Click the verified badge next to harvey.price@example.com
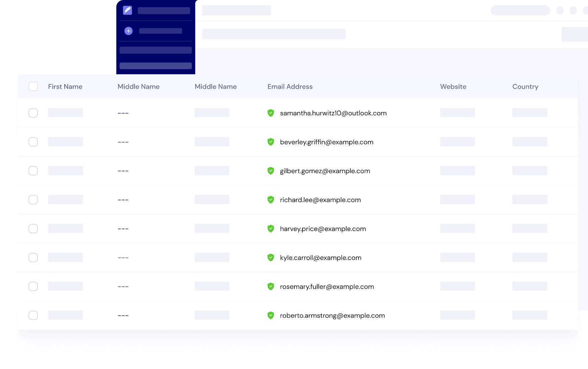Screen dimensions: 588x369 coord(271,228)
